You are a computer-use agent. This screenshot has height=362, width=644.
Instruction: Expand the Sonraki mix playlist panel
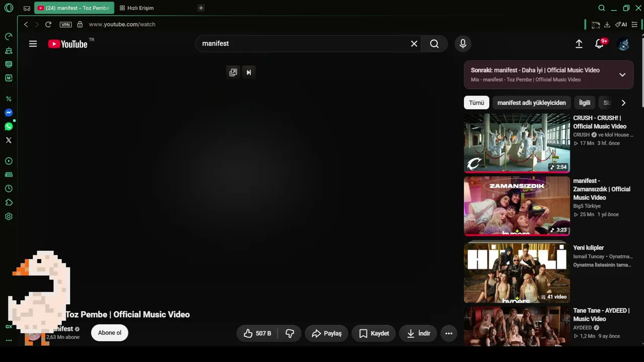622,75
